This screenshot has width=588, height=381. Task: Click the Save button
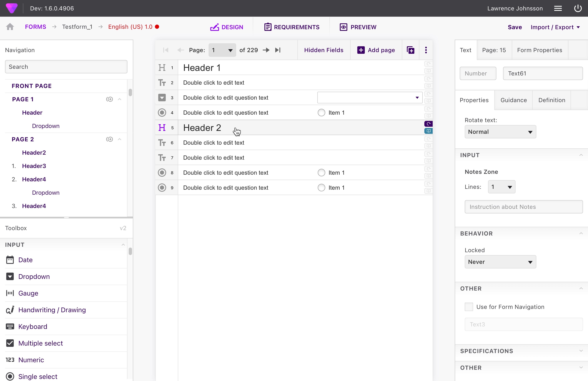click(x=515, y=27)
